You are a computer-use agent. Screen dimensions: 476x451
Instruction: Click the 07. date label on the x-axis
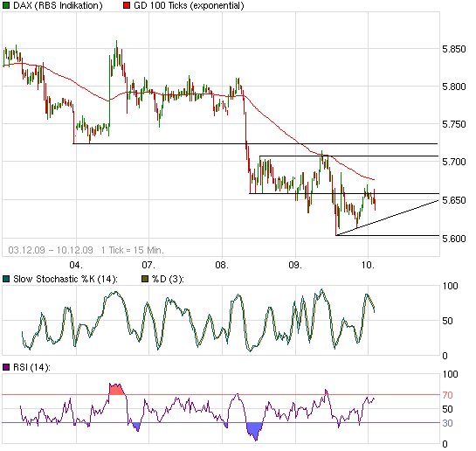pos(148,265)
